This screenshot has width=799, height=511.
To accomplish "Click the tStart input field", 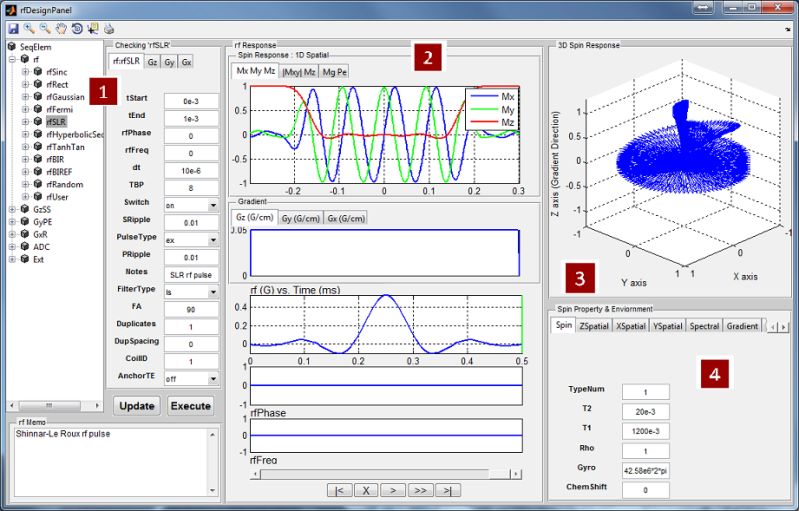I will coord(191,101).
